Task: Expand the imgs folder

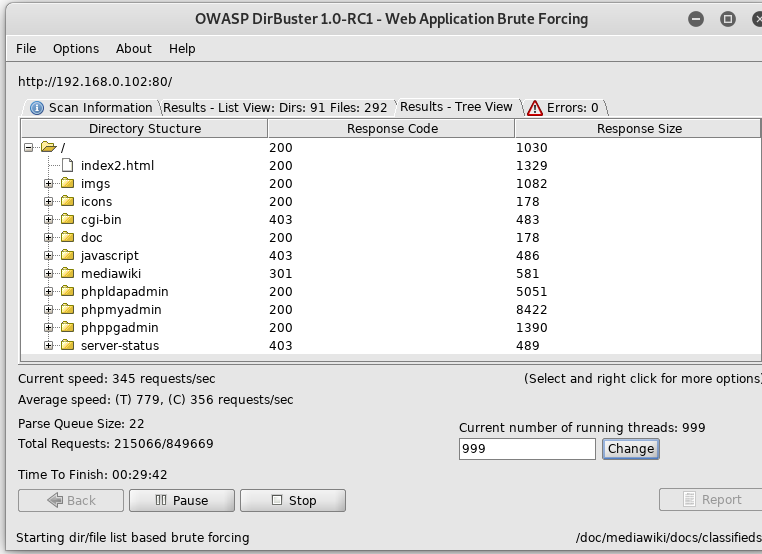Action: [48, 183]
